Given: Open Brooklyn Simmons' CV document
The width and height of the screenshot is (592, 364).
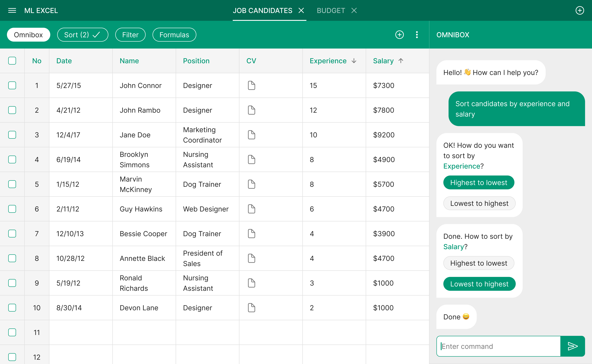Looking at the screenshot, I should 251,159.
